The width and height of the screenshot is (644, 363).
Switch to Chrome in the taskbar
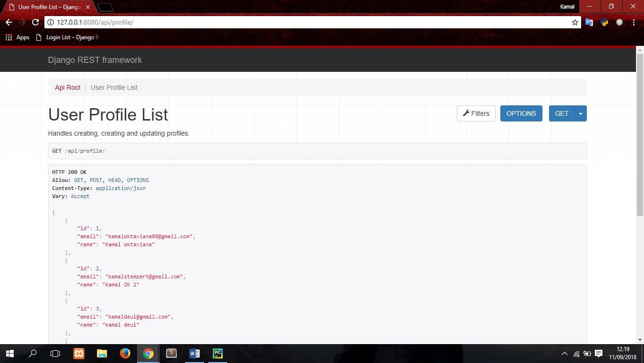click(148, 354)
